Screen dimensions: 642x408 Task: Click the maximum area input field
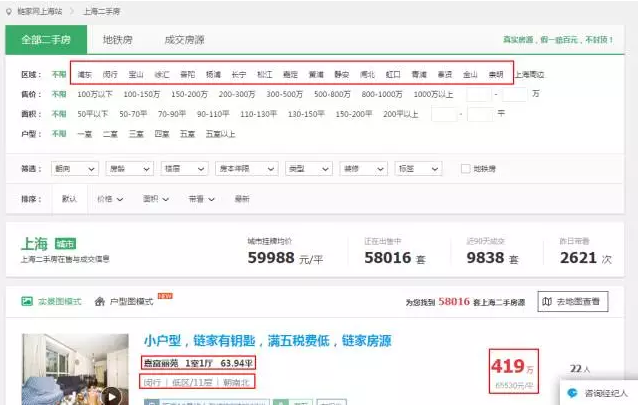tap(479, 114)
